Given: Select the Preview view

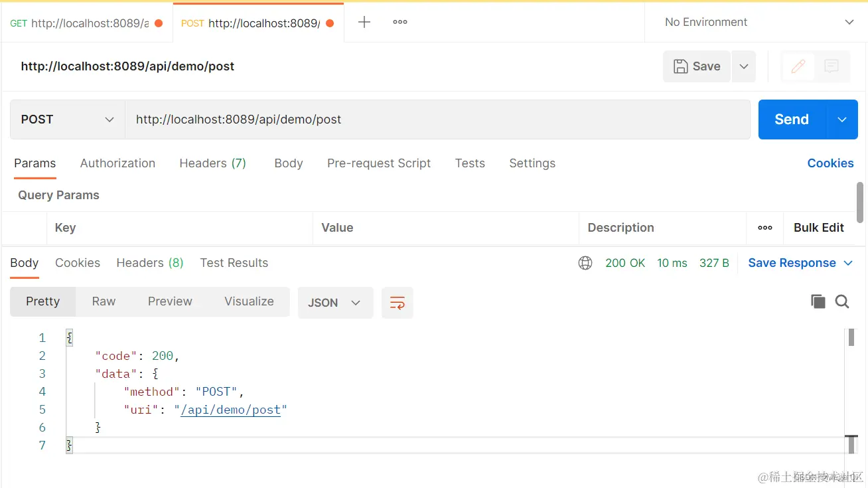Looking at the screenshot, I should click(x=170, y=301).
